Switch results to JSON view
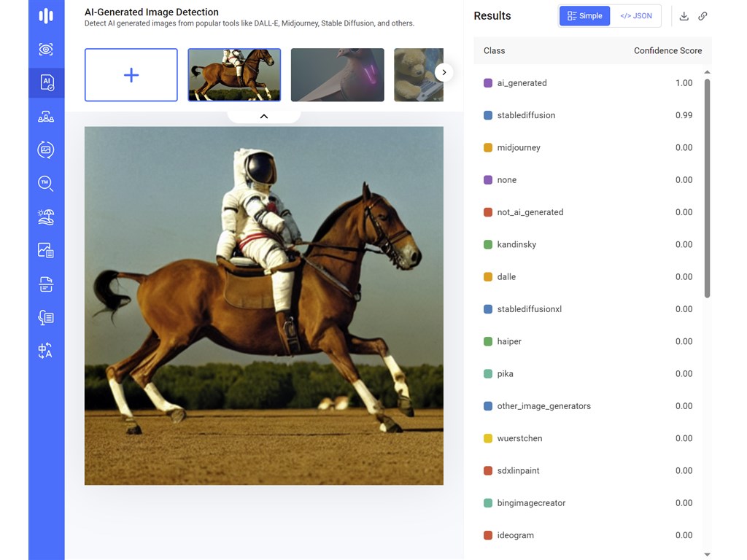Image resolution: width=747 pixels, height=560 pixels. point(635,15)
